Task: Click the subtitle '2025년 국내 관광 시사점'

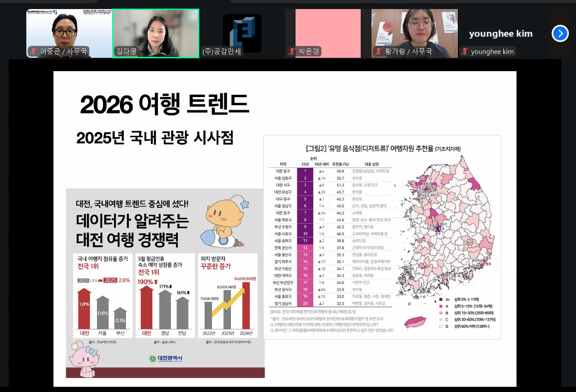Action: tap(155, 138)
